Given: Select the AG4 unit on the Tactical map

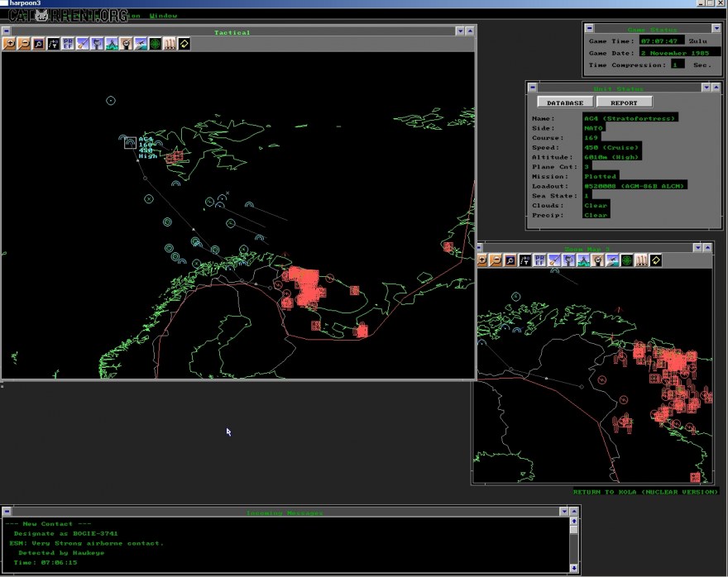Looking at the screenshot, I should [131, 143].
